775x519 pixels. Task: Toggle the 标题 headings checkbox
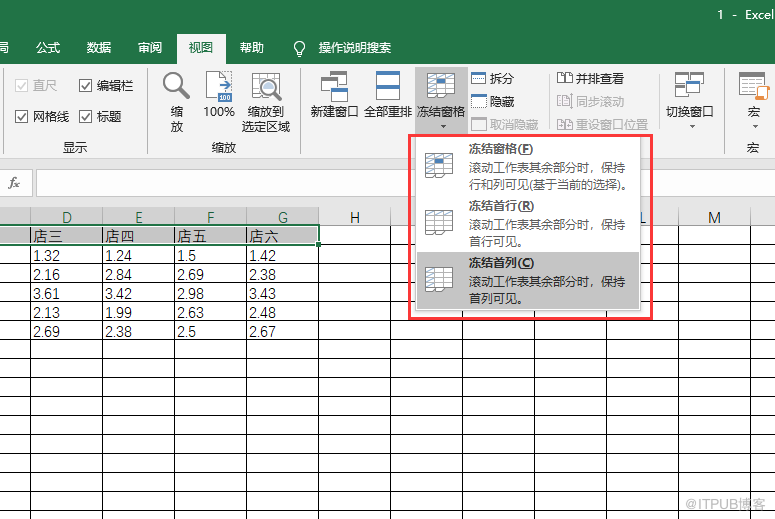[x=86, y=117]
